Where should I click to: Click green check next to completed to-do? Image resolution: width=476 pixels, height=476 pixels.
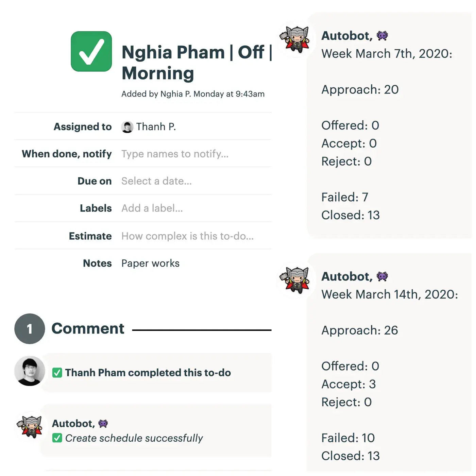(x=57, y=373)
